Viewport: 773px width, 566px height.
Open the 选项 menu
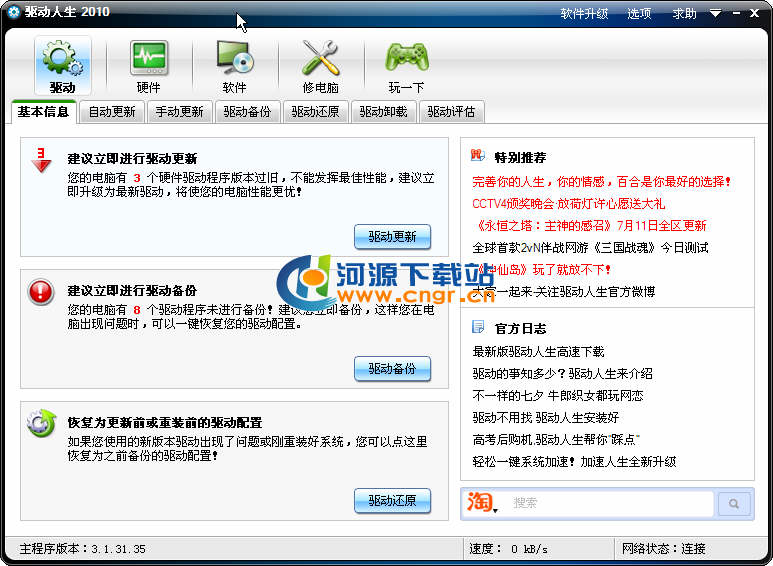[639, 14]
